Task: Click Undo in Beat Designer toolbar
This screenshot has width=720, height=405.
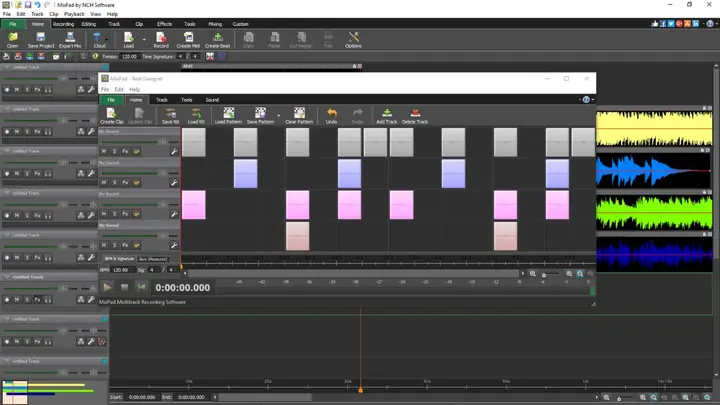Action: click(332, 116)
